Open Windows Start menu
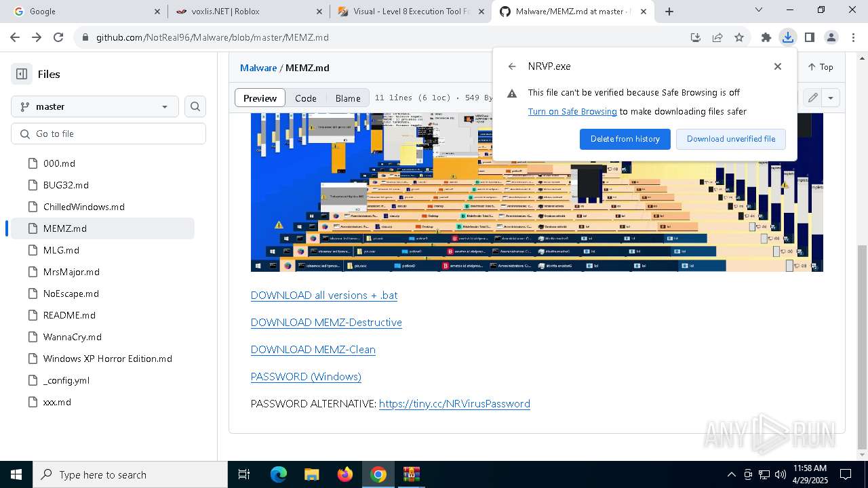Screen dimensions: 868x488 16,474
